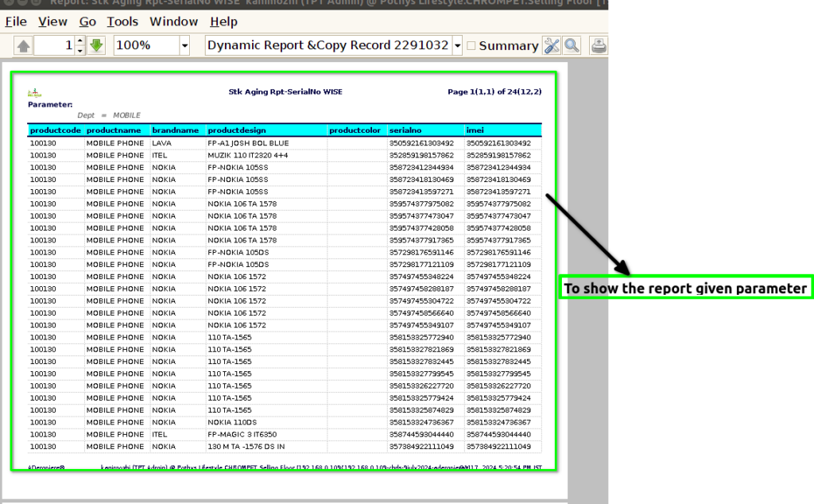Open the Dynamic Report format dropdown
814x504 pixels.
(x=457, y=45)
